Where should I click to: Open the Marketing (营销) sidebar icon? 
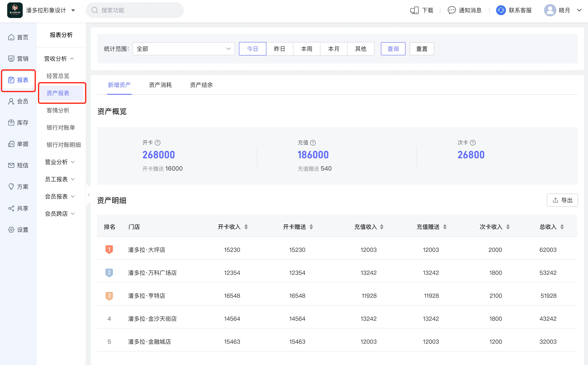pyautogui.click(x=11, y=59)
